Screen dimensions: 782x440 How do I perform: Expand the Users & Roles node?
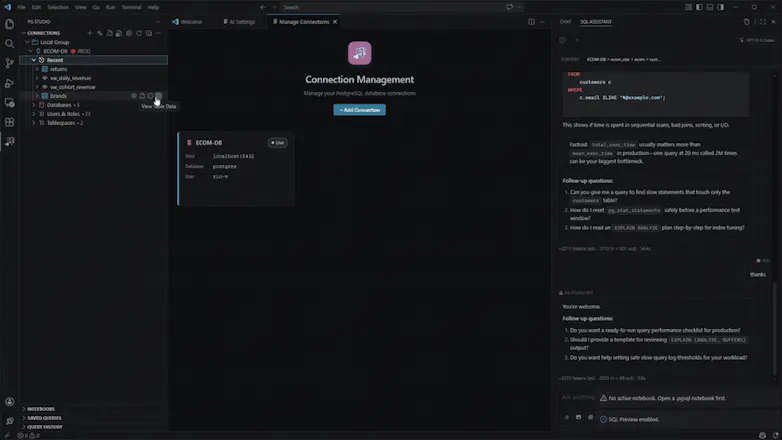34,114
